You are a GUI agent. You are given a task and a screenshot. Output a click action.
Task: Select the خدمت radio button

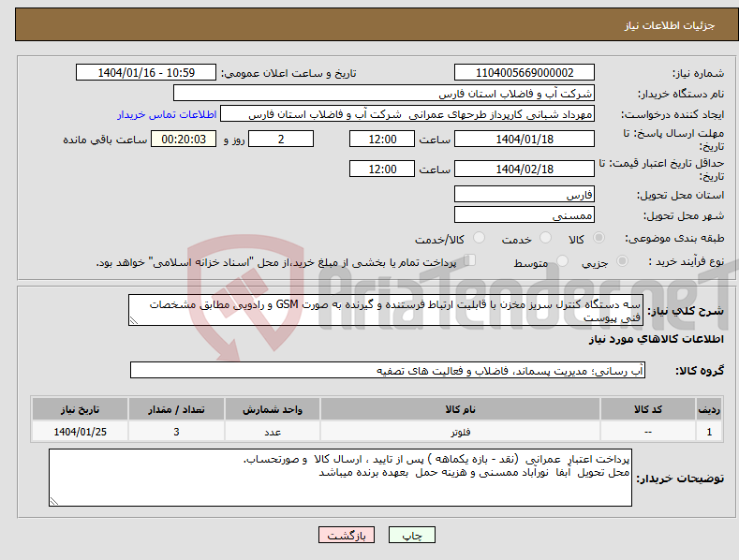click(545, 238)
